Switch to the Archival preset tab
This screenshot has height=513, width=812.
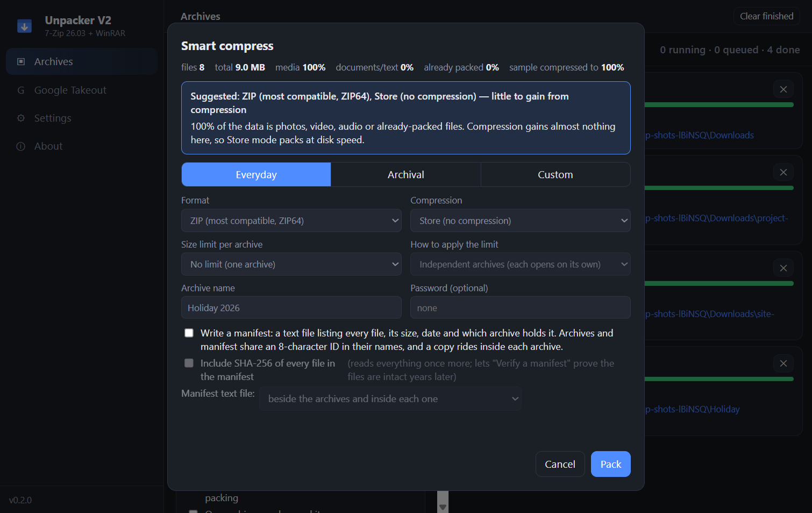click(406, 174)
